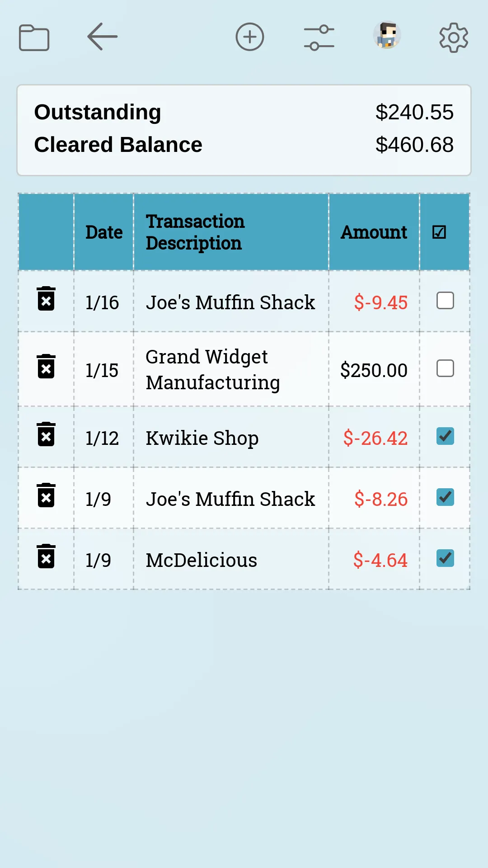Go back using the left arrow
This screenshot has width=488, height=868.
pos(103,36)
